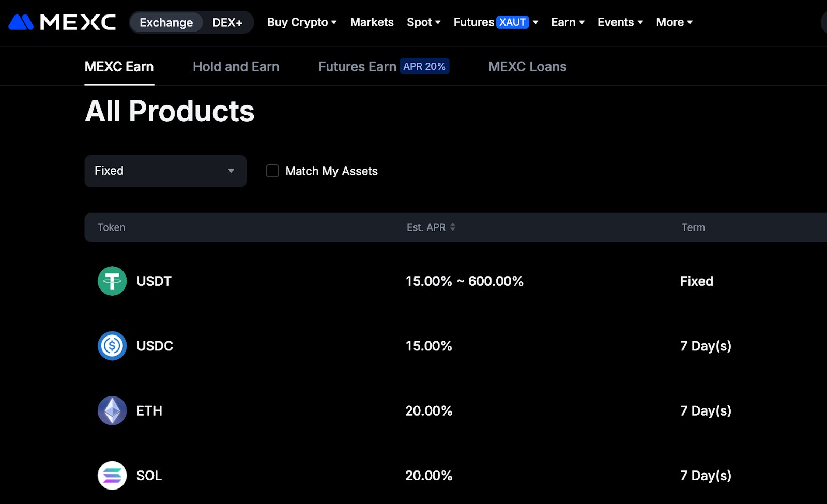The height and width of the screenshot is (504, 827).
Task: Click the MEXC logo icon
Action: coord(21,22)
